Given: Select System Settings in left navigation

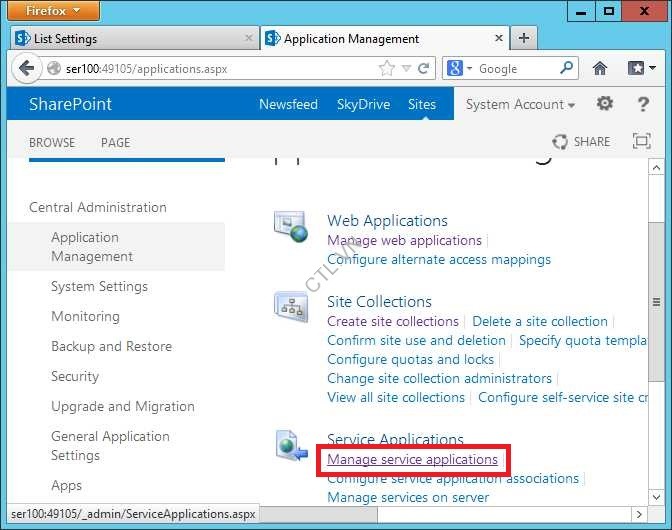Looking at the screenshot, I should (99, 286).
